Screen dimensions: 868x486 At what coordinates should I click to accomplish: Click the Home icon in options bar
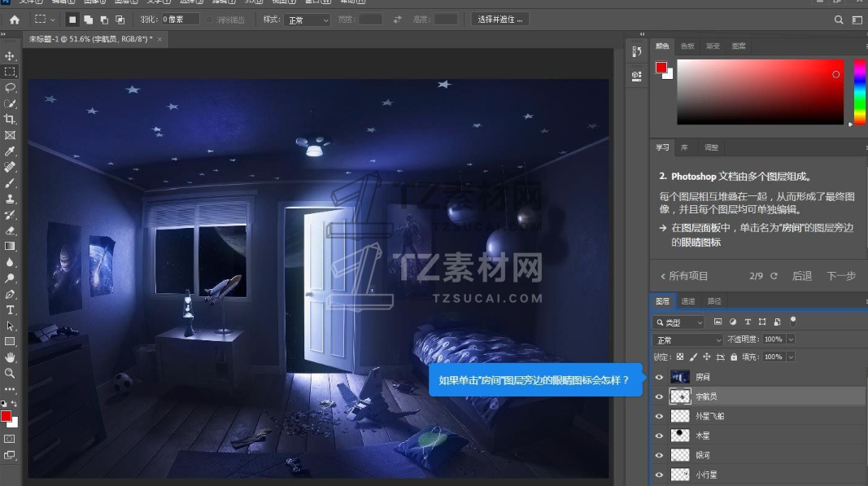(14, 19)
